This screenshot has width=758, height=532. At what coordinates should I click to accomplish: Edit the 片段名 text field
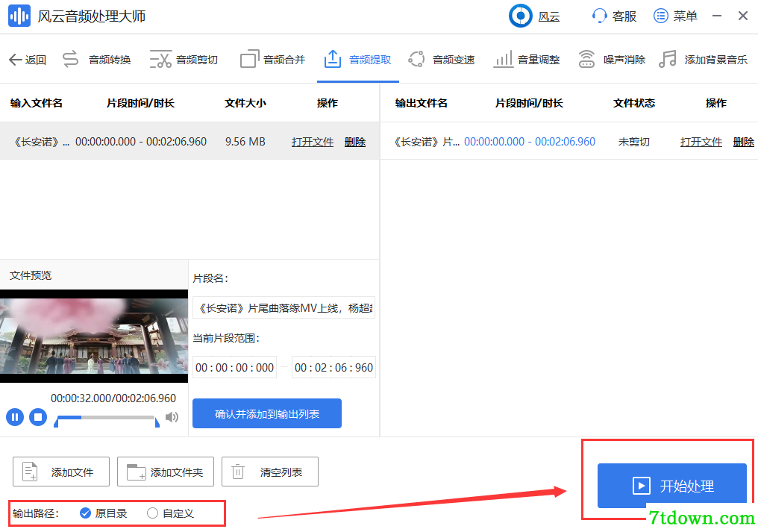click(x=284, y=307)
